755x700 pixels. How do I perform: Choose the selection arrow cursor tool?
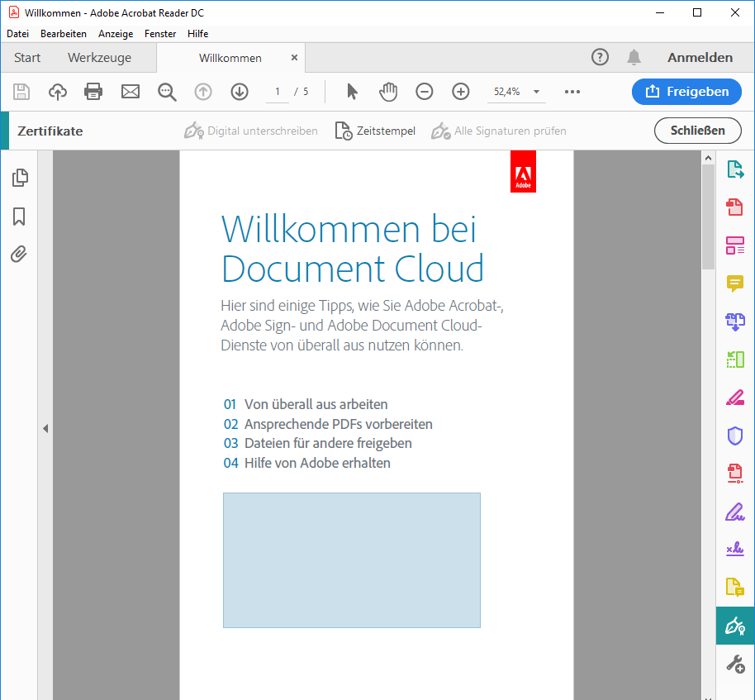pyautogui.click(x=353, y=92)
